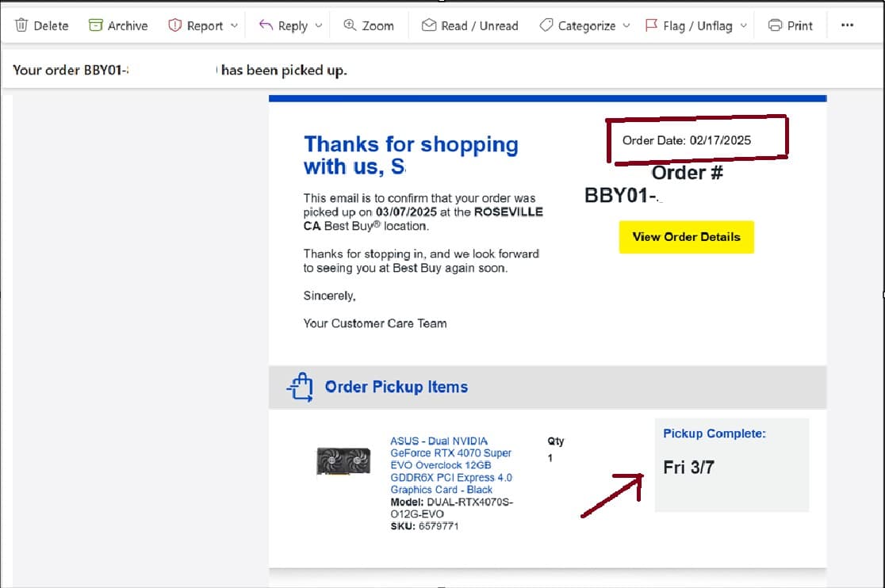
Task: Click the Zoom magnifier icon
Action: 350,25
